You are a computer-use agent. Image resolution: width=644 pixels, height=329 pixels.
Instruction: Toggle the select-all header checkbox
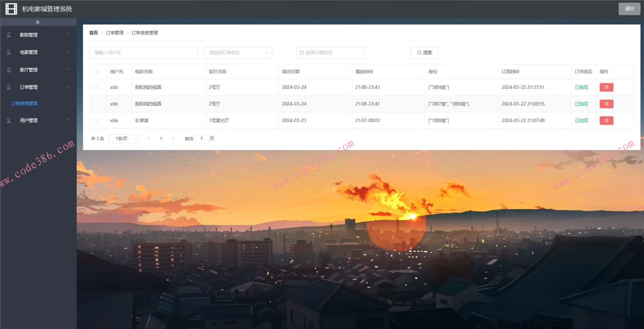[x=95, y=72]
